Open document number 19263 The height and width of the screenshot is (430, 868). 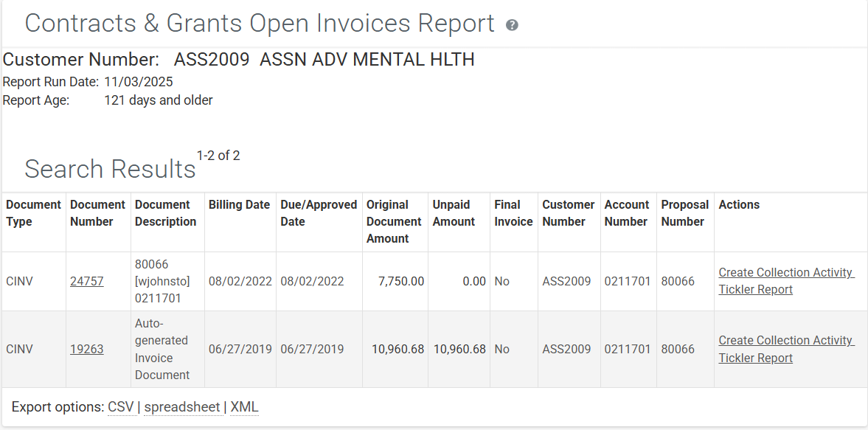click(x=86, y=349)
